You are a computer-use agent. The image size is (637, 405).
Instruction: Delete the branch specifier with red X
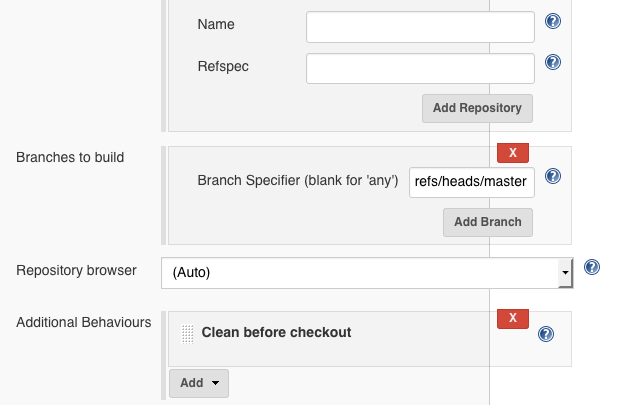[513, 153]
